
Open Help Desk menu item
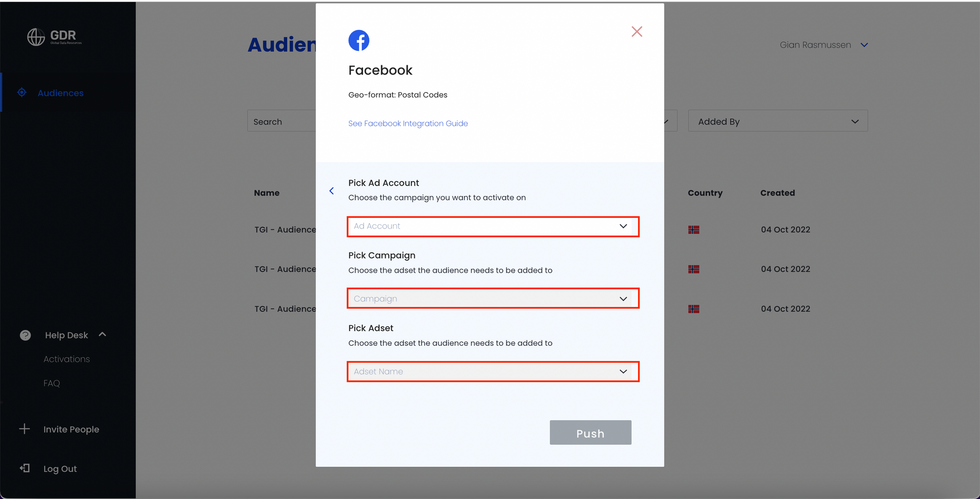point(67,335)
